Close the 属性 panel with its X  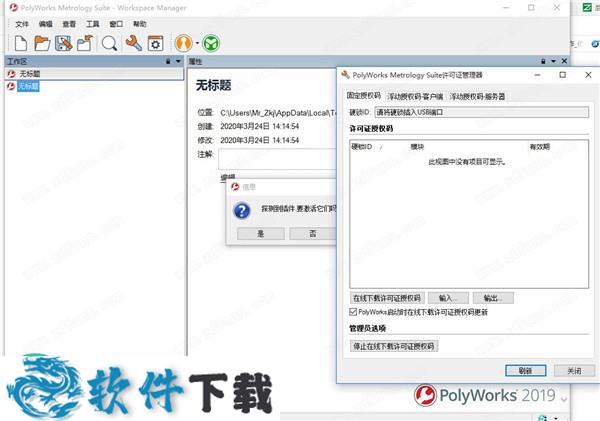pyautogui.click(x=564, y=61)
